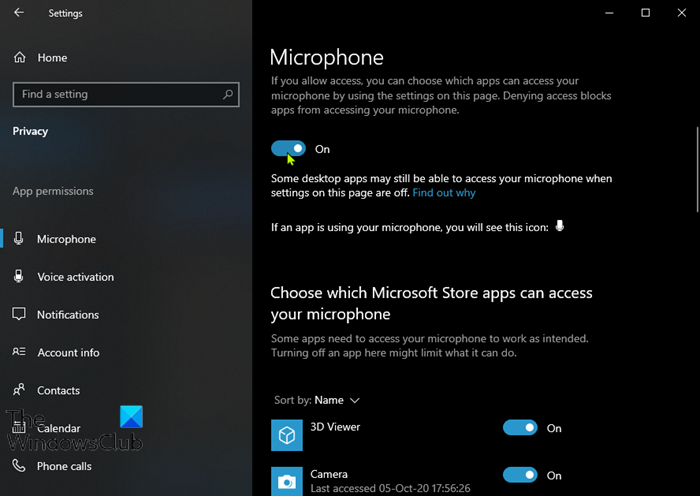Open the Notifications icon in sidebar
The width and height of the screenshot is (700, 496).
[19, 314]
